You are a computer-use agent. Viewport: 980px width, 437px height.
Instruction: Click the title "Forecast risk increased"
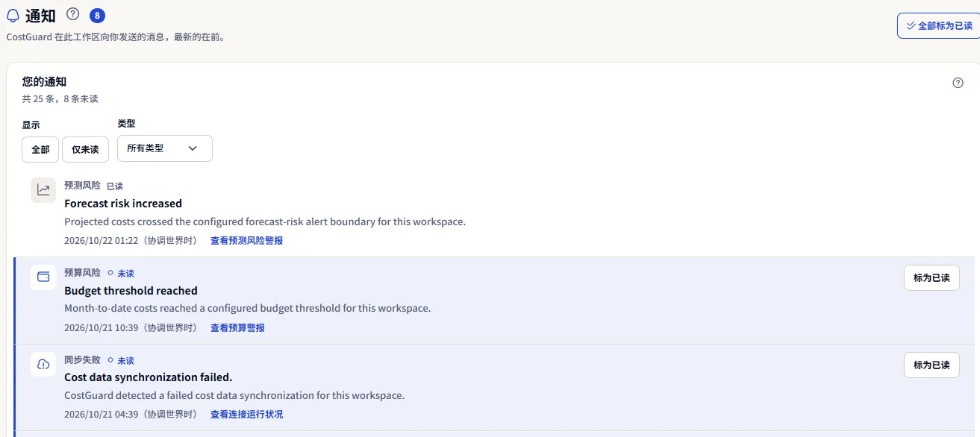pos(123,203)
